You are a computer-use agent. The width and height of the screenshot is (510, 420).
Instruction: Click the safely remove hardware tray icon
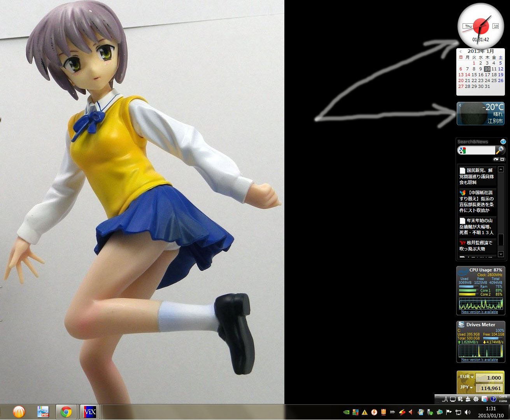click(430, 412)
